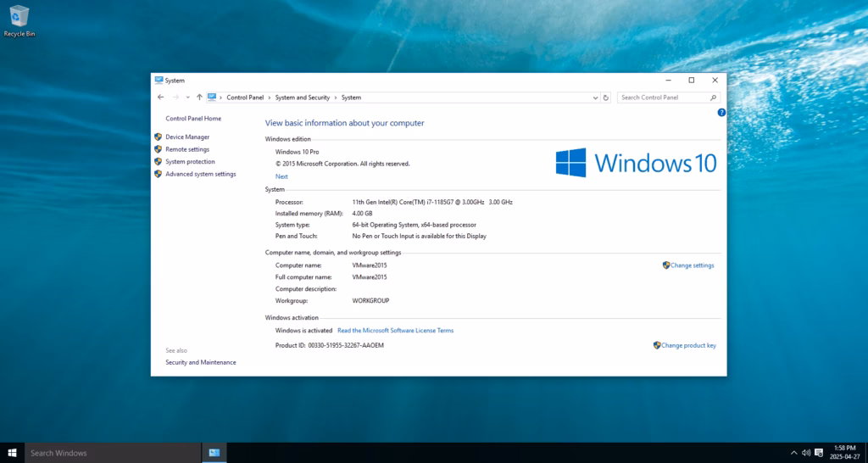
Task: Close the System window
Action: tap(715, 81)
